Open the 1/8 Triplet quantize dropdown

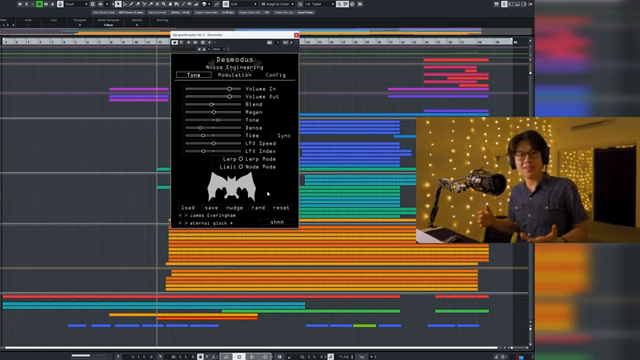pos(319,4)
